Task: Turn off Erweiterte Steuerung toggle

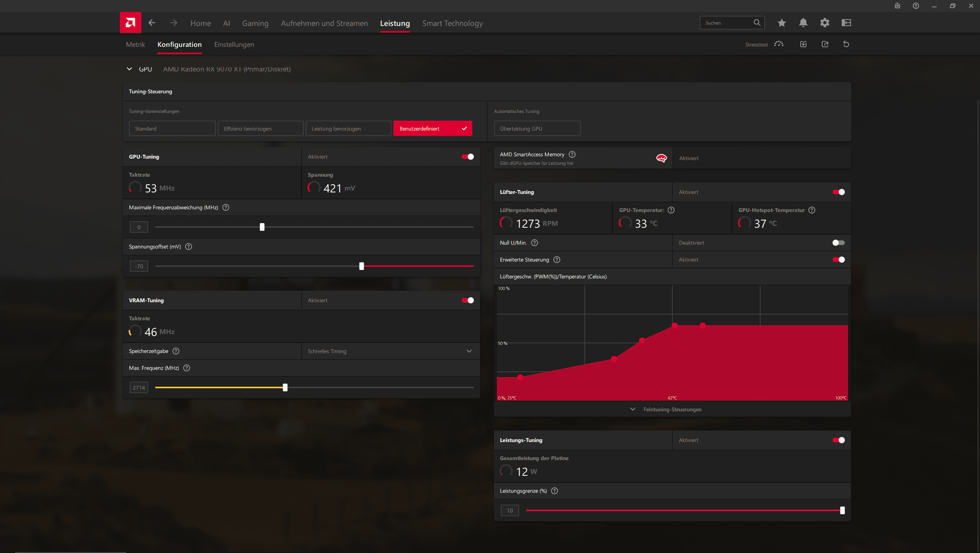Action: coord(839,260)
